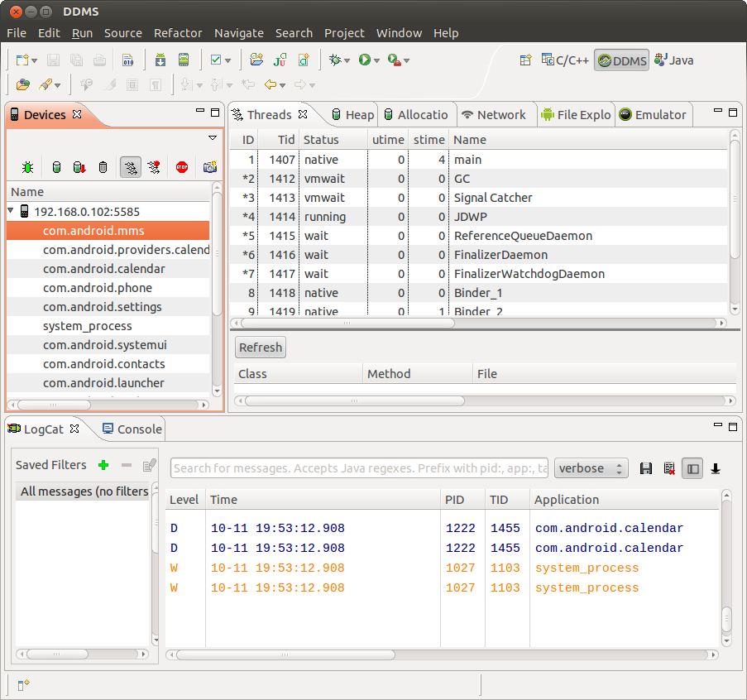
Task: Open the Android SDK Manager icon
Action: tap(160, 60)
